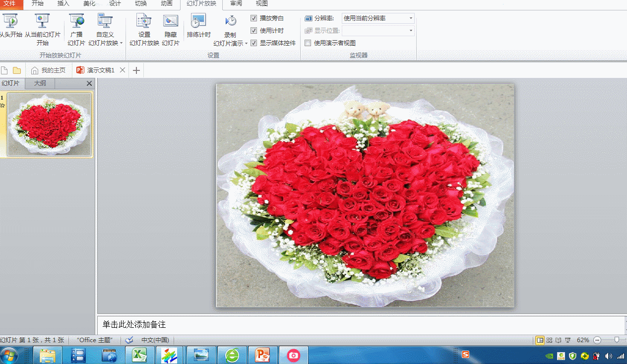This screenshot has width=627, height=364.
Task: Click the zoom slider handle
Action: coord(617,340)
